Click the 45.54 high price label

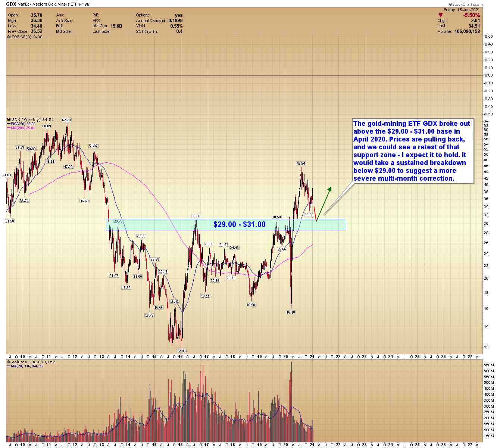pos(301,164)
